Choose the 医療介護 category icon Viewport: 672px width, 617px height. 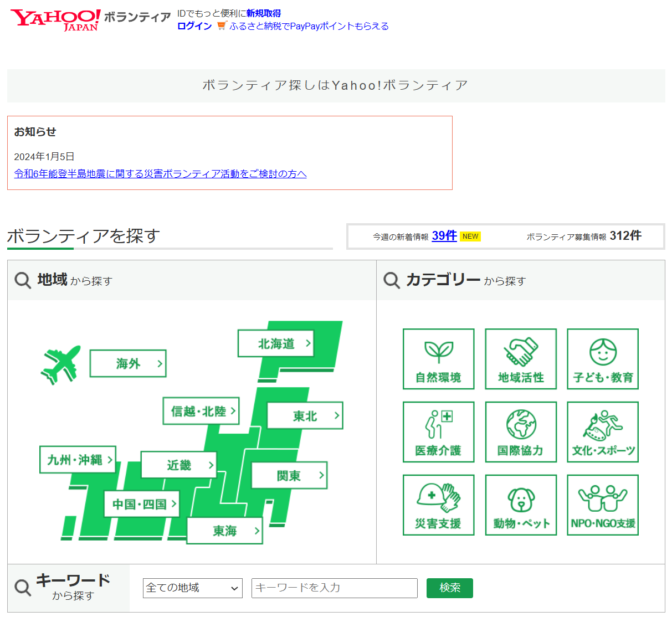(438, 432)
